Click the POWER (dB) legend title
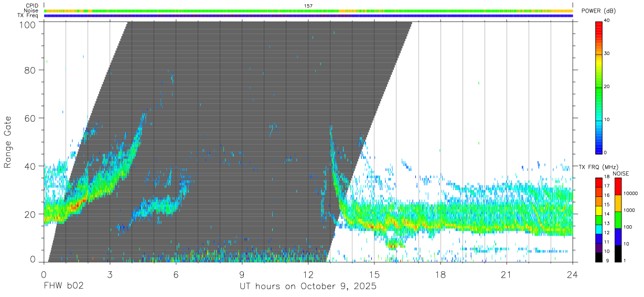This screenshot has height=297, width=644. 599,11
